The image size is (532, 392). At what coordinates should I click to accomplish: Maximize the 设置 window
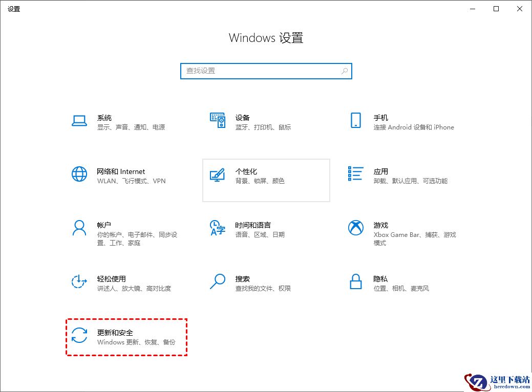coord(496,9)
